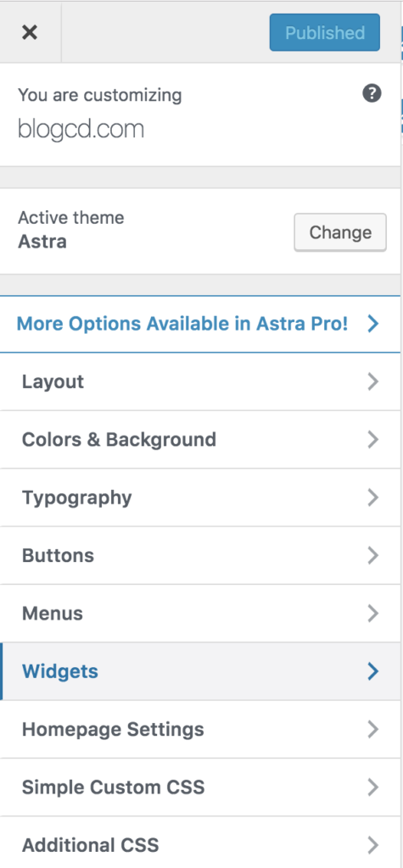Open Colors & Background settings
This screenshot has width=403, height=868.
[199, 440]
